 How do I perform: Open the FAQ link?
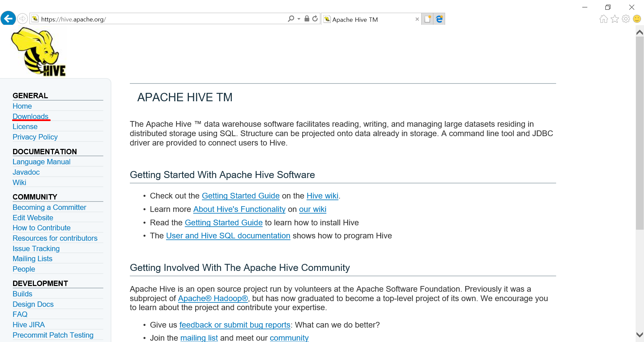coord(20,315)
